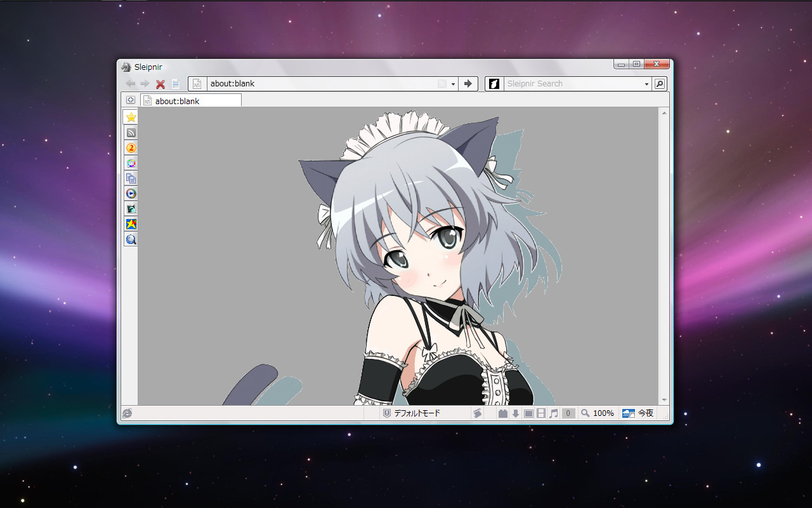Click the Go arrow beside the address bar
Screen dimensions: 812x508
coord(468,84)
